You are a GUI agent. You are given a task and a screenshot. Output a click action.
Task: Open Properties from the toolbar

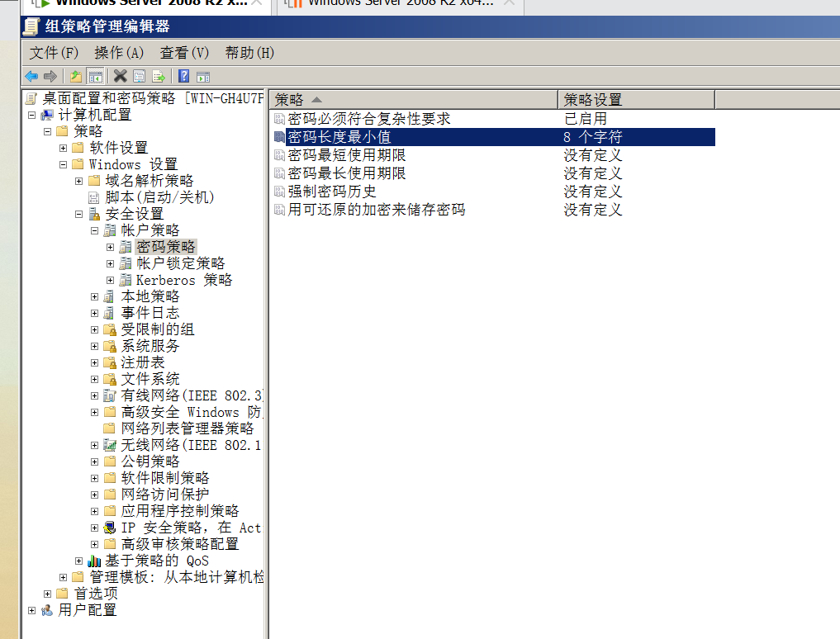(x=140, y=76)
